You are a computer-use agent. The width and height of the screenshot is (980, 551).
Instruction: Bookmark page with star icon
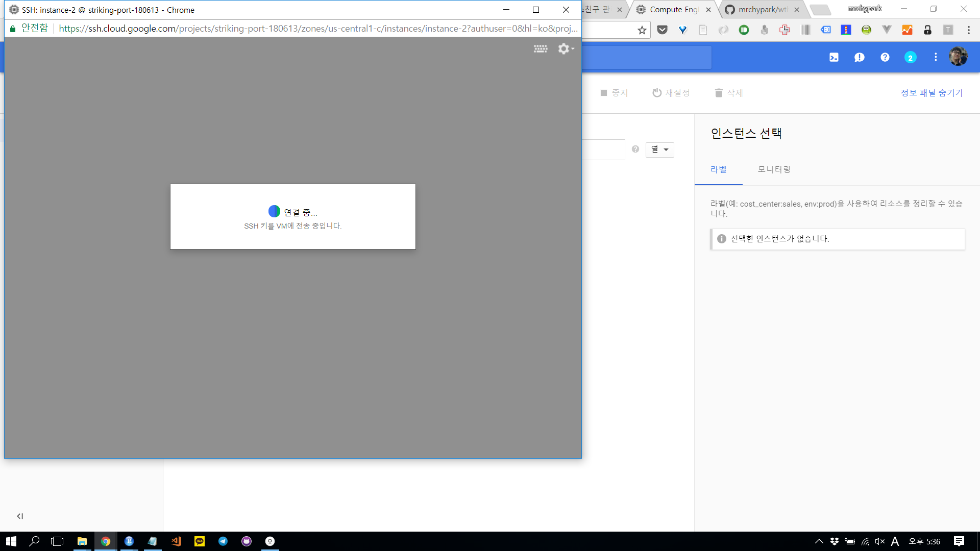(x=642, y=30)
